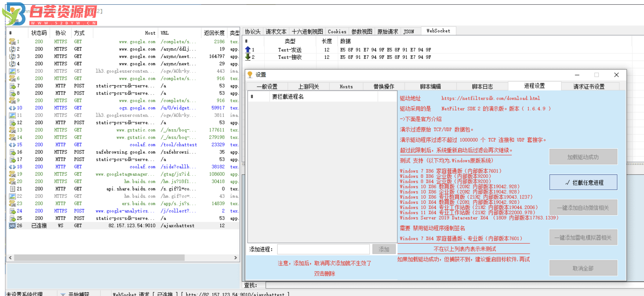
Task: Open the 一般设置 settings tab
Action: click(x=267, y=87)
